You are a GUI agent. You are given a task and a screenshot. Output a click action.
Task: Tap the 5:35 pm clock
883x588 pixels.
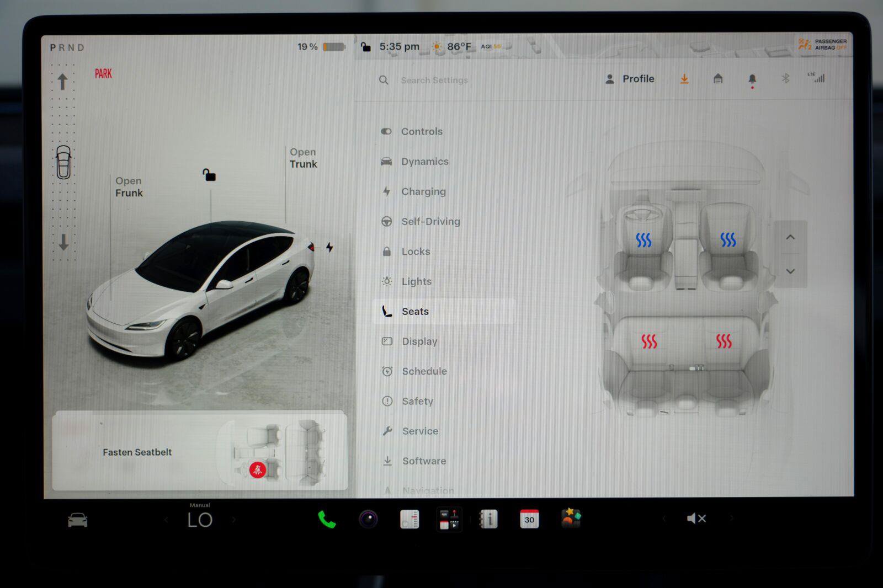click(400, 46)
